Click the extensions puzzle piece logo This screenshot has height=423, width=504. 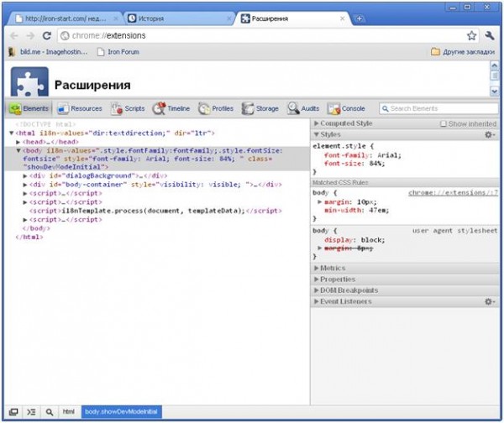click(x=29, y=81)
